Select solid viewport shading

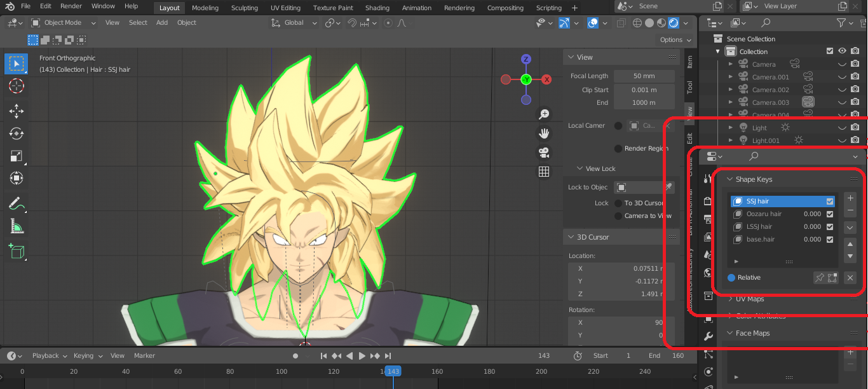(649, 23)
